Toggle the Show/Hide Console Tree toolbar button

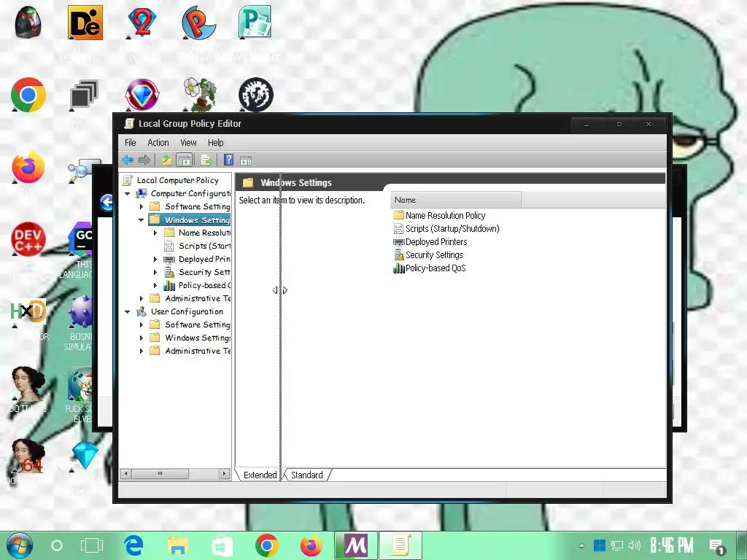click(x=184, y=160)
